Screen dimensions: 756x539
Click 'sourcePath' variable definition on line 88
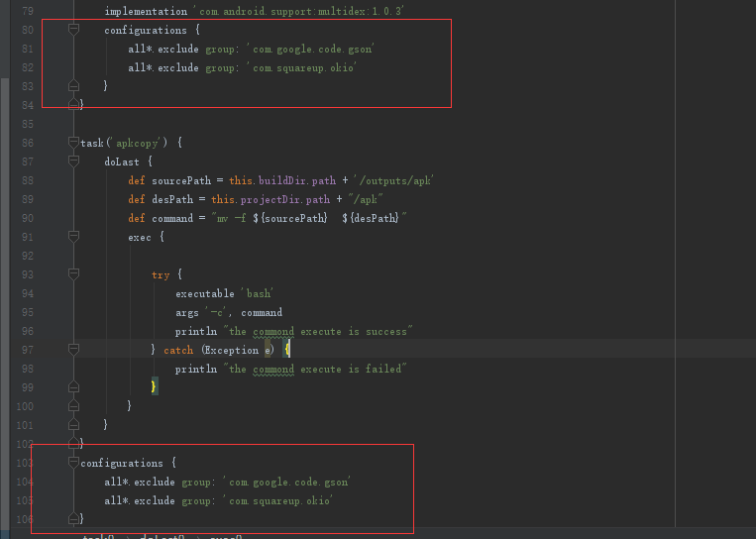click(181, 180)
